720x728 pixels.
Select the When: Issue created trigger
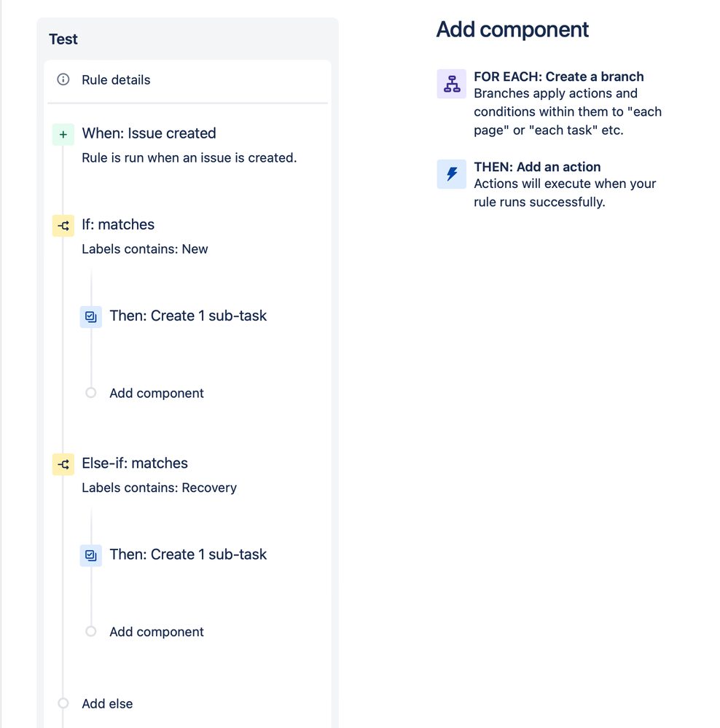coord(149,133)
